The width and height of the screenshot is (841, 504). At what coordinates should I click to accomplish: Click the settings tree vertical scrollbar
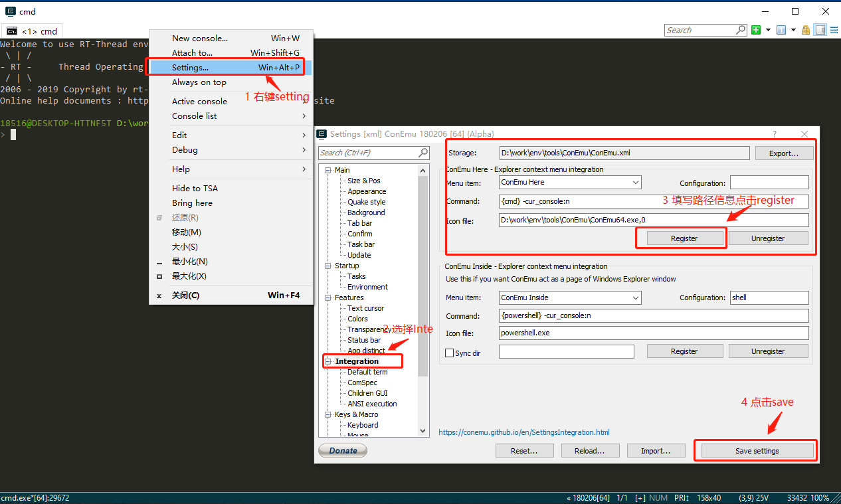tap(423, 299)
